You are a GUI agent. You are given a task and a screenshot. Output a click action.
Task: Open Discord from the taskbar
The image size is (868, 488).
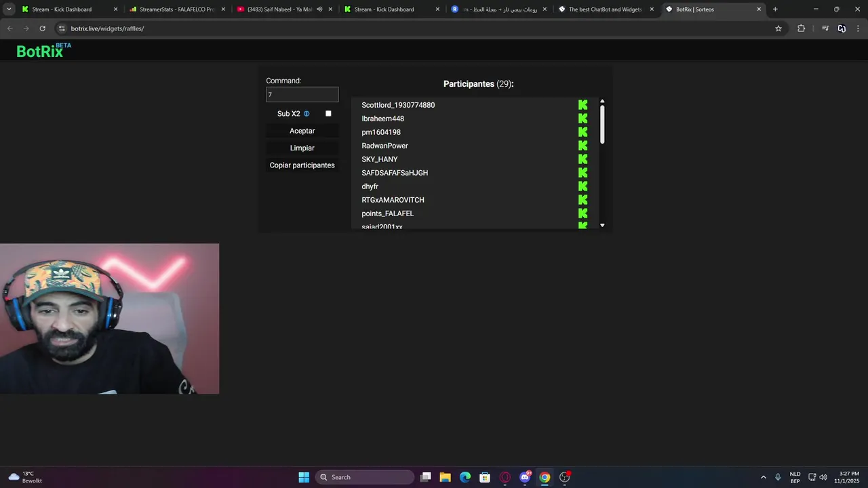pos(525,477)
